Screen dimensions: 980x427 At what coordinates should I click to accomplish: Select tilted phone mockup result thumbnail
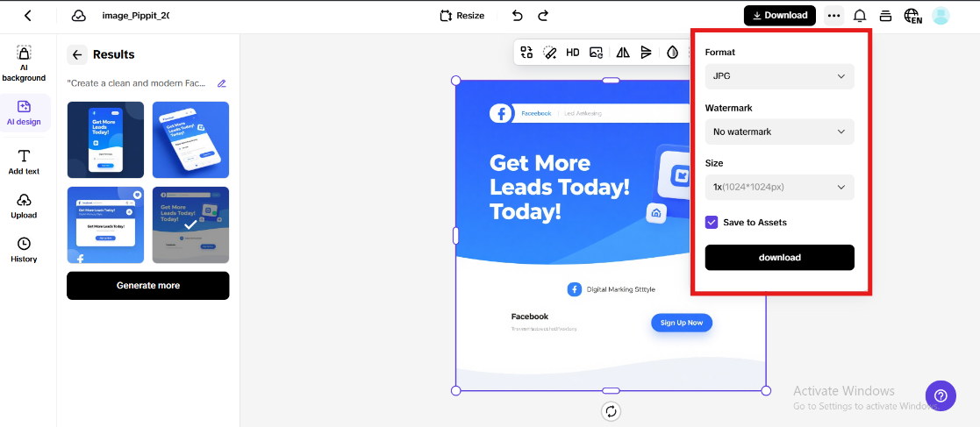coord(190,139)
